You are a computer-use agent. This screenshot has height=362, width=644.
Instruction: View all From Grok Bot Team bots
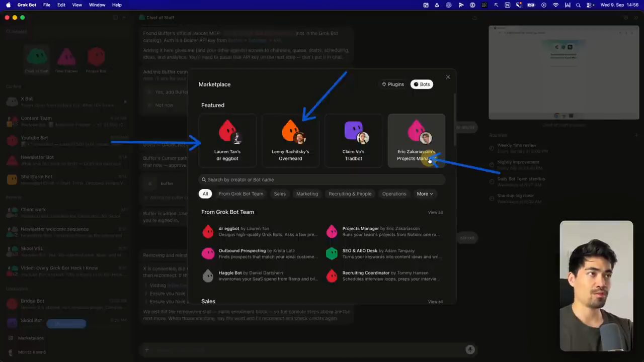[x=435, y=213]
